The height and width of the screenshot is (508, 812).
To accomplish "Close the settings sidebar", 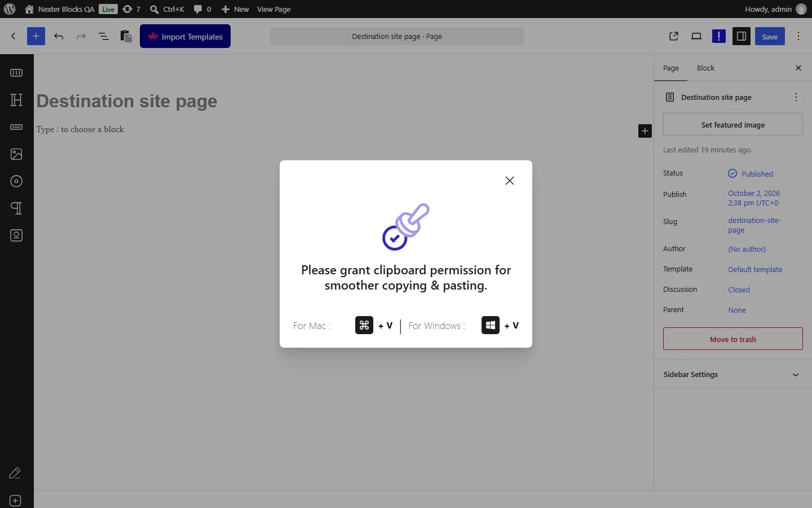I will point(798,68).
